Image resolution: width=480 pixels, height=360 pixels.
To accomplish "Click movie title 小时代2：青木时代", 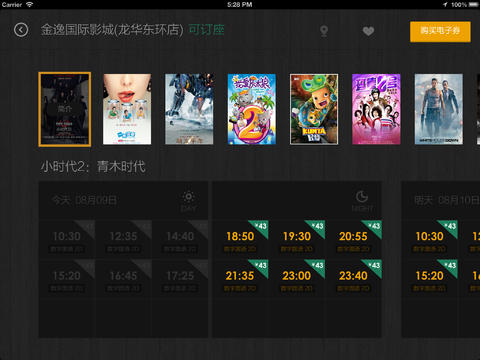I will point(93,166).
